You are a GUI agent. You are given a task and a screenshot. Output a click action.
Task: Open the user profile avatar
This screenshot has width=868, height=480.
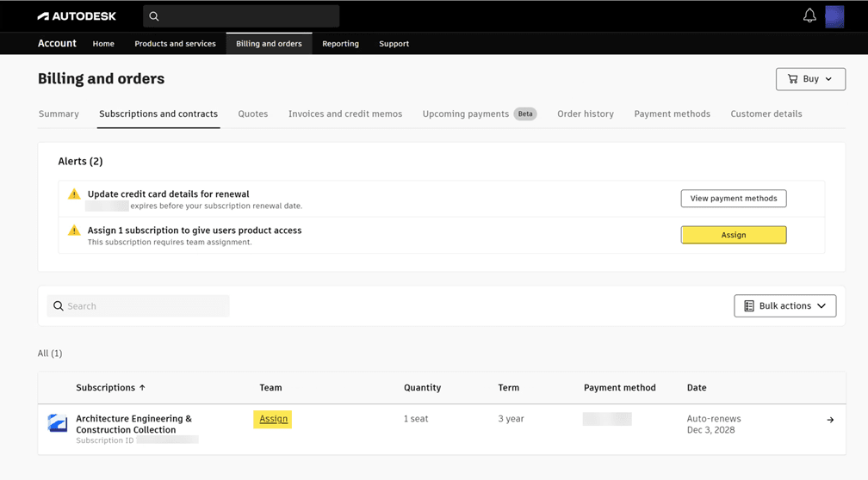click(834, 16)
